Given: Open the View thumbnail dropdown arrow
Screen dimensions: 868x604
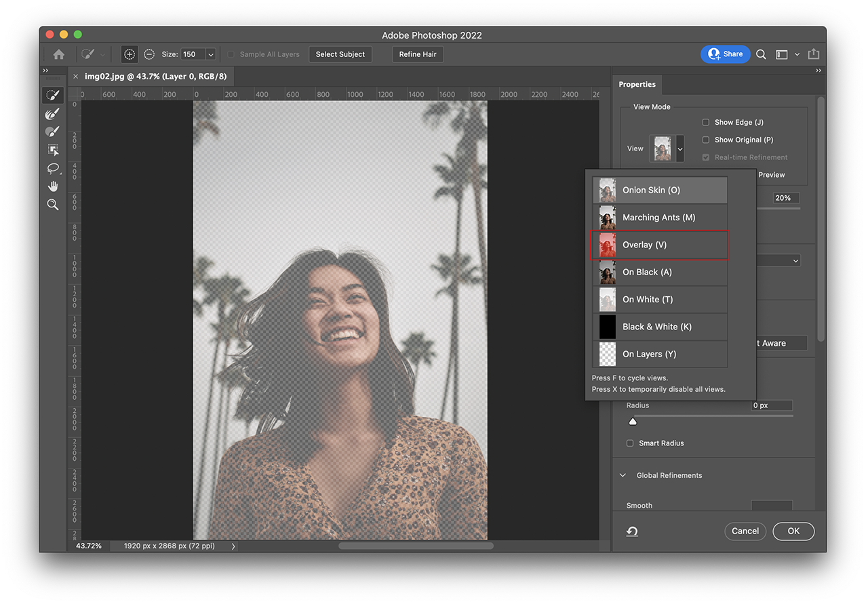Looking at the screenshot, I should pos(680,148).
